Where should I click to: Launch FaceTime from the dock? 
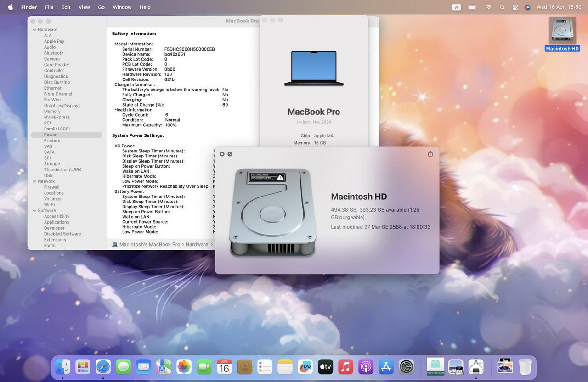pyautogui.click(x=204, y=367)
